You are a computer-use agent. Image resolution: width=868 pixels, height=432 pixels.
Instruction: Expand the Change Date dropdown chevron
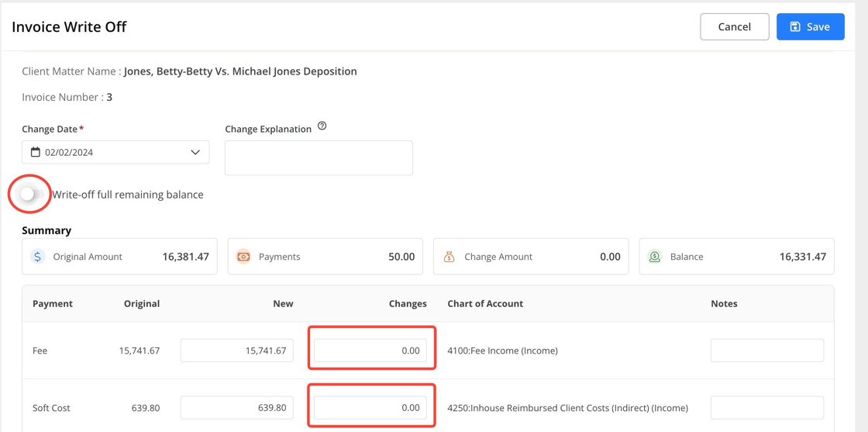click(195, 152)
